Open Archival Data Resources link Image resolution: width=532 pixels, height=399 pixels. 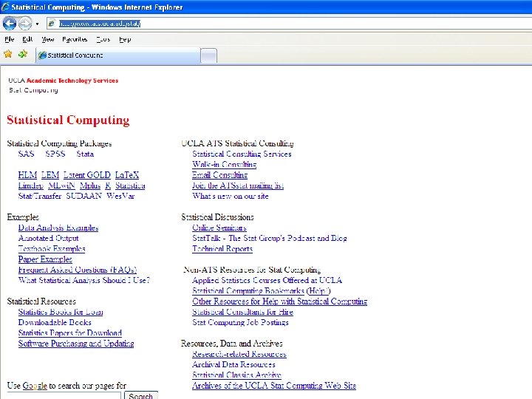pyautogui.click(x=233, y=364)
